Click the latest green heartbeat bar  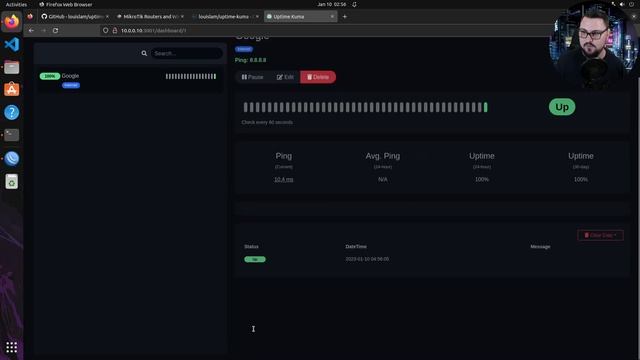tap(486, 107)
